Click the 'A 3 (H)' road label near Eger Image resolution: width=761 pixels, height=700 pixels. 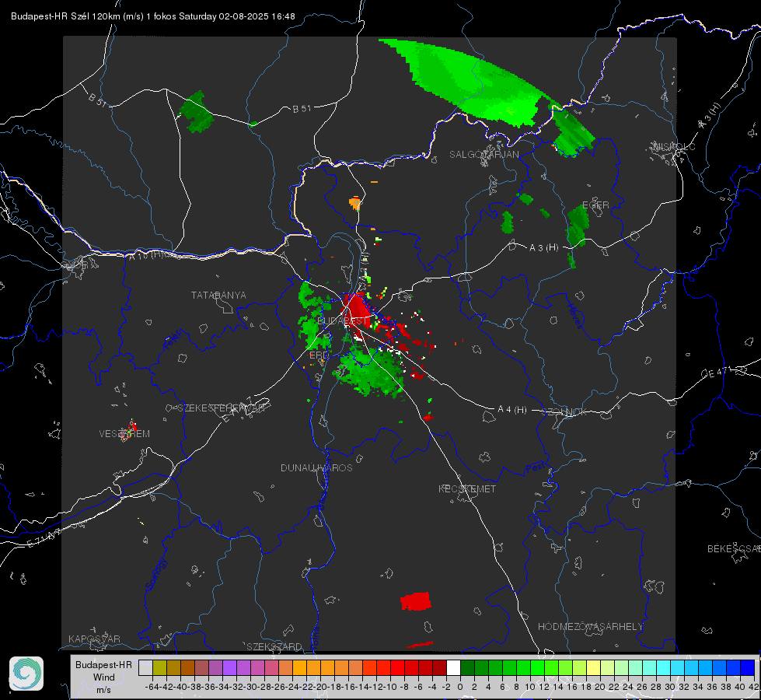pos(543,247)
